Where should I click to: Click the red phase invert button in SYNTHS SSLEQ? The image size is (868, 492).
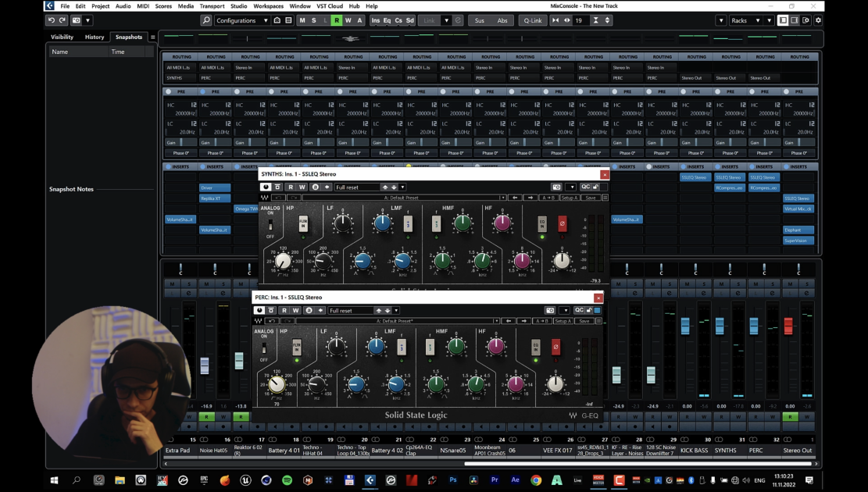click(x=563, y=223)
